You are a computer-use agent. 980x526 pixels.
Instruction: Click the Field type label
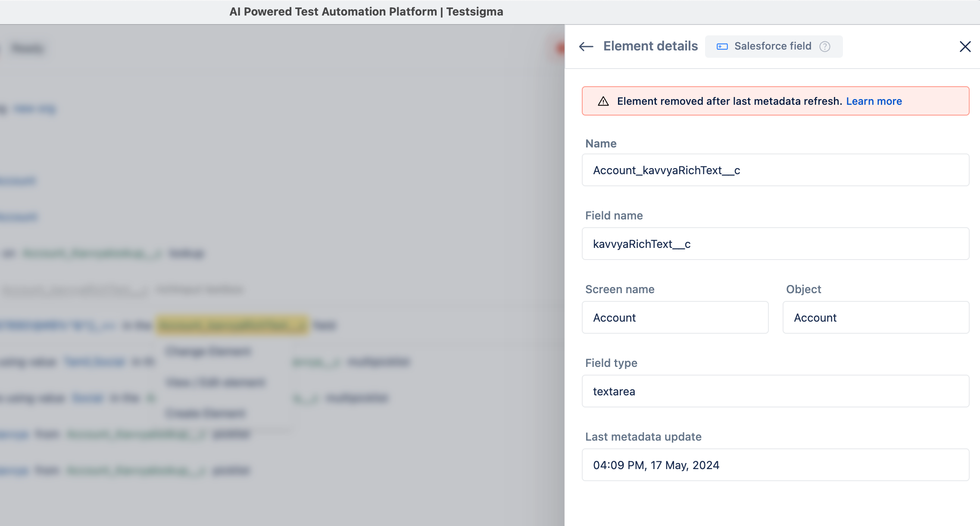(611, 363)
